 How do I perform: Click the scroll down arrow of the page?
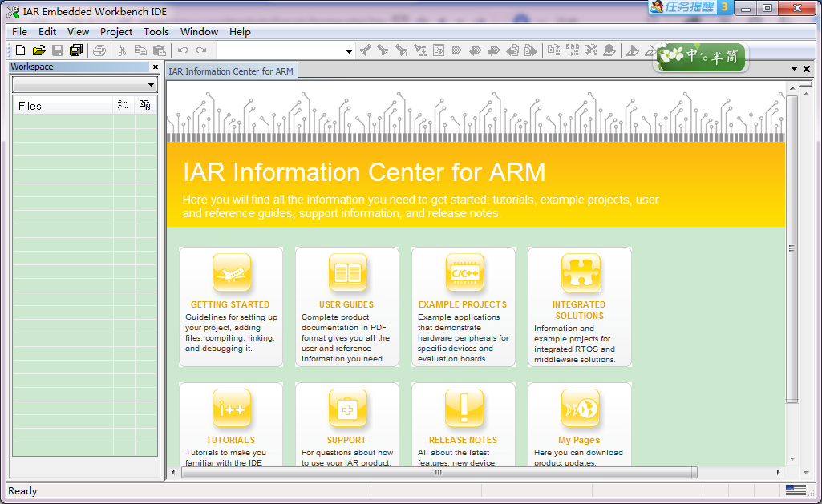tap(792, 459)
